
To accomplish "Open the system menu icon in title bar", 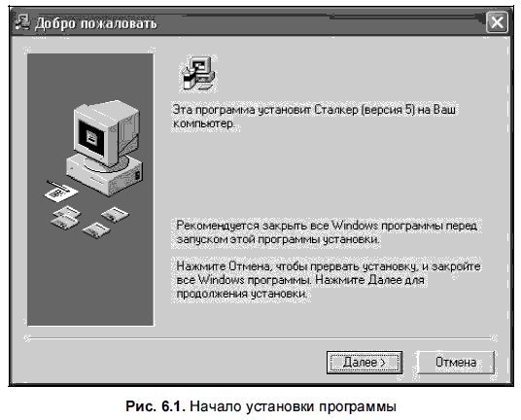I will point(22,22).
